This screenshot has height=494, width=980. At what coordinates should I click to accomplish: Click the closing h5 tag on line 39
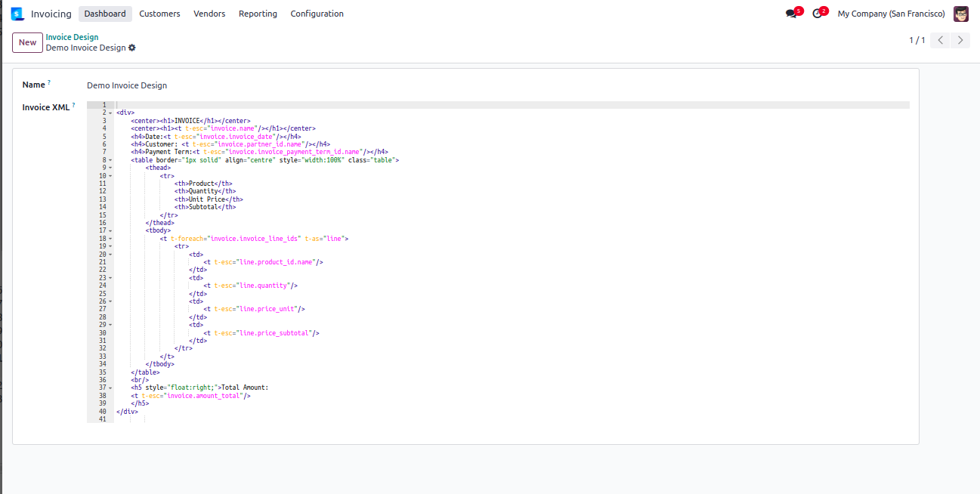point(140,403)
